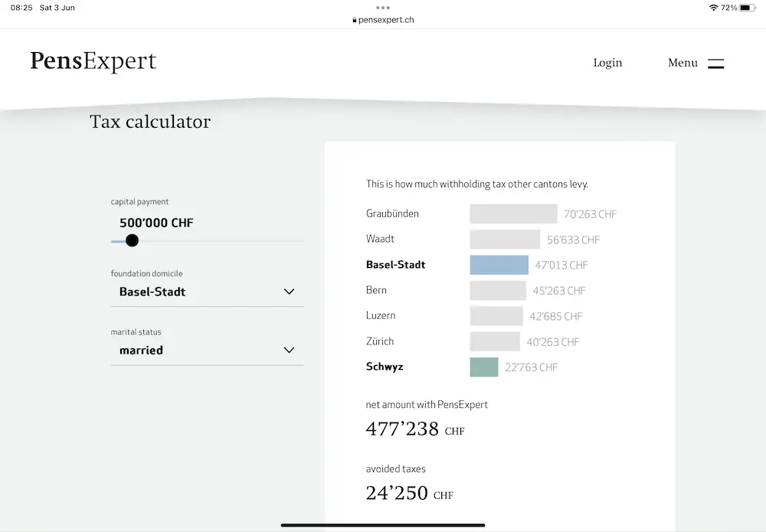The width and height of the screenshot is (766, 532).
Task: Tap the 72% battery percentage
Action: click(729, 8)
